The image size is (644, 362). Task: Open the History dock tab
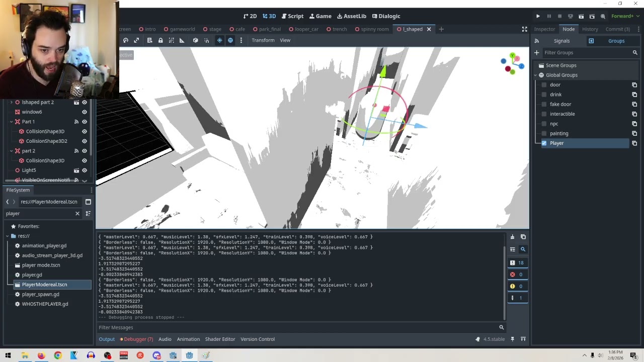click(590, 29)
